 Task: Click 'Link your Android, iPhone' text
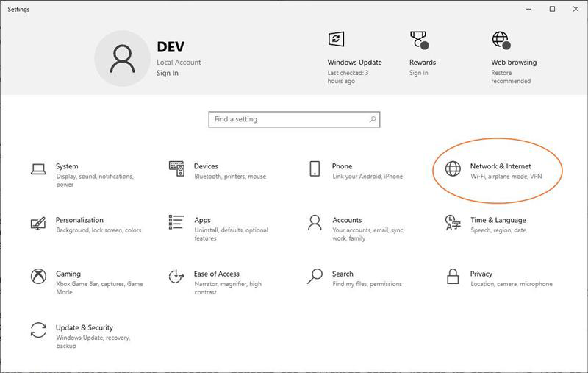click(367, 177)
